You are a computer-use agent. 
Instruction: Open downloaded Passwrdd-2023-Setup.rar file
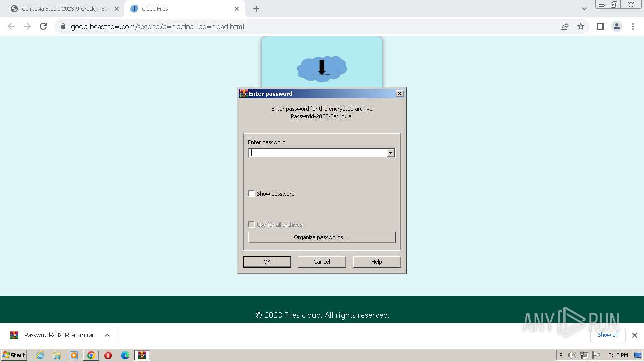pos(59,335)
